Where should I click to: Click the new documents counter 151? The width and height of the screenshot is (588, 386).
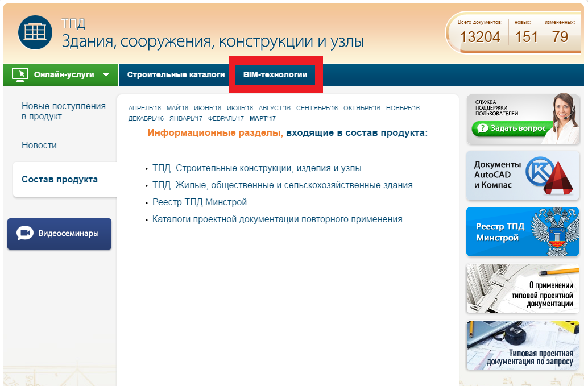(526, 37)
